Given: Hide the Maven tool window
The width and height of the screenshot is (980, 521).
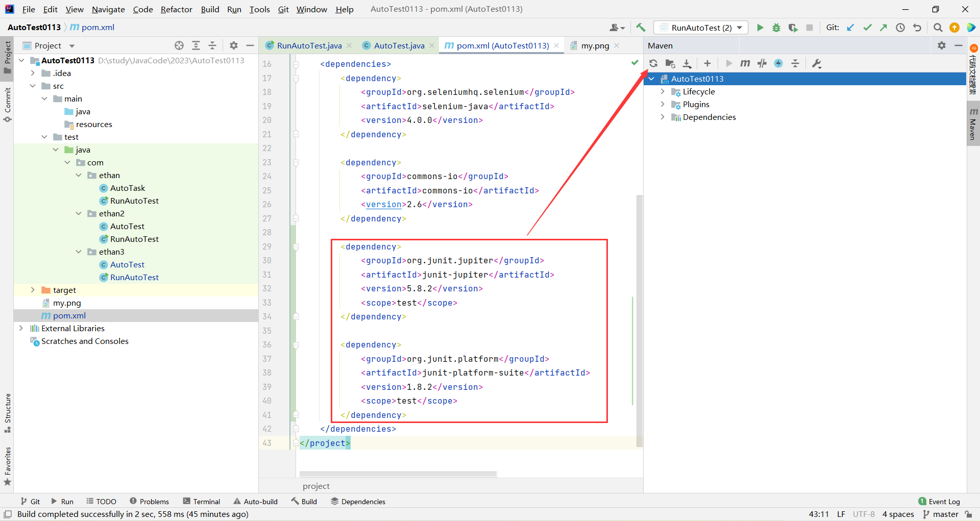Looking at the screenshot, I should 959,45.
